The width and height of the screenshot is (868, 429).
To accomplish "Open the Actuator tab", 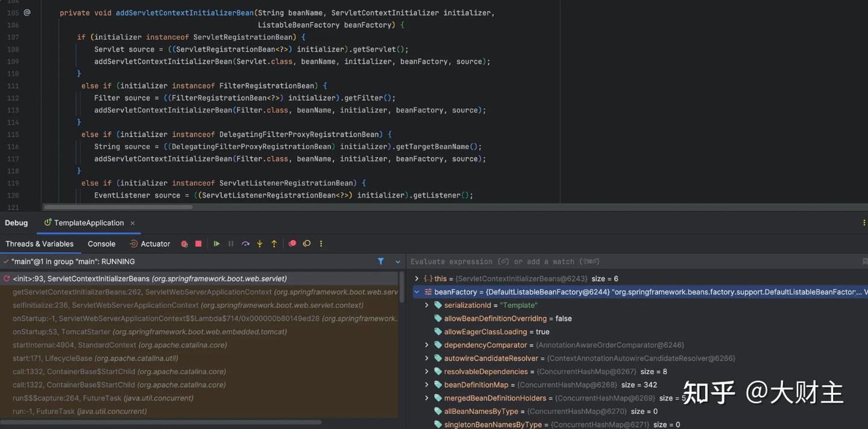I will pyautogui.click(x=149, y=244).
